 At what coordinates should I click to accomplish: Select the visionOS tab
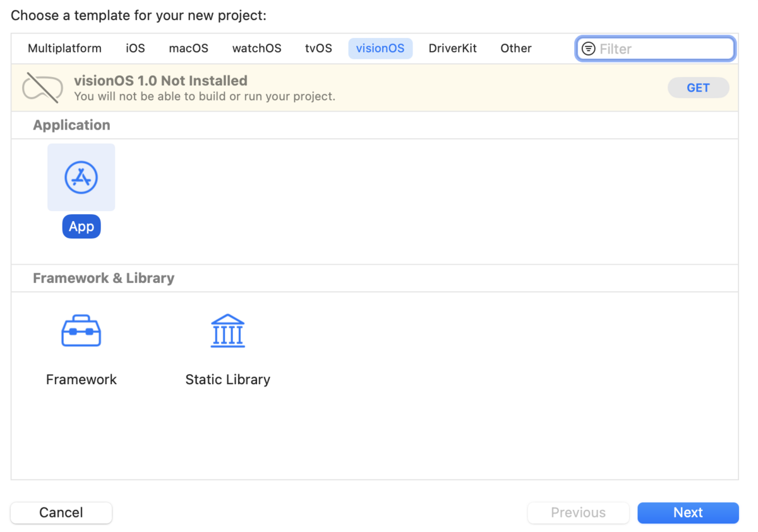coord(380,49)
